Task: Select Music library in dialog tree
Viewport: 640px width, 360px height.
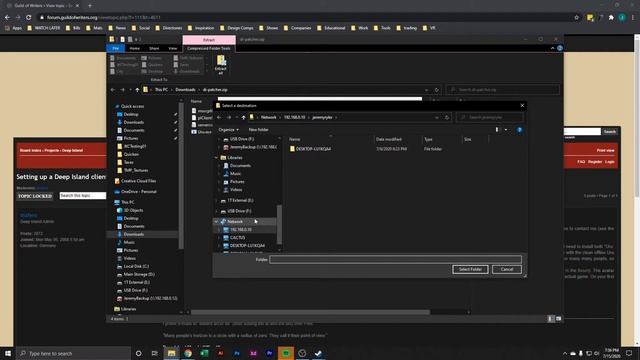Action: coord(235,174)
